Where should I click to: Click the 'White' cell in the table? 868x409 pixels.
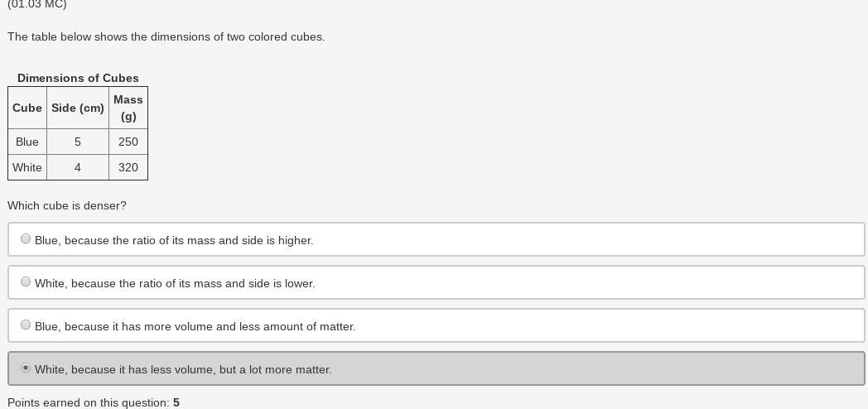[x=27, y=167]
